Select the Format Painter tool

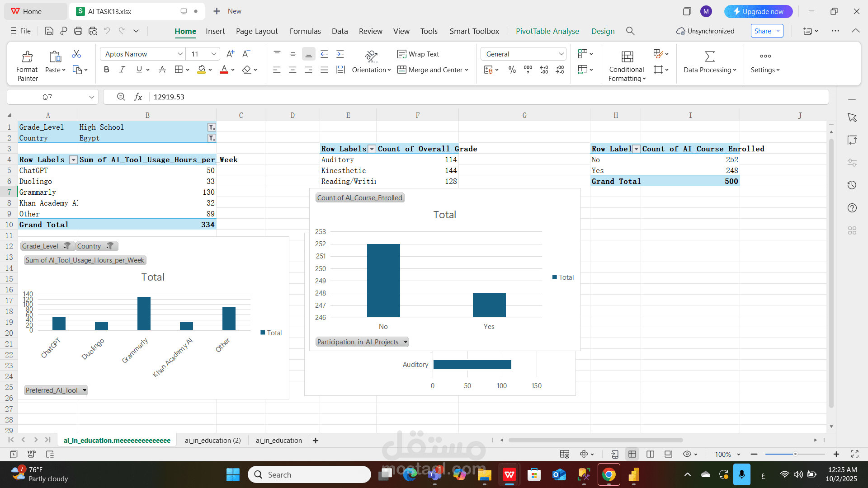[27, 66]
